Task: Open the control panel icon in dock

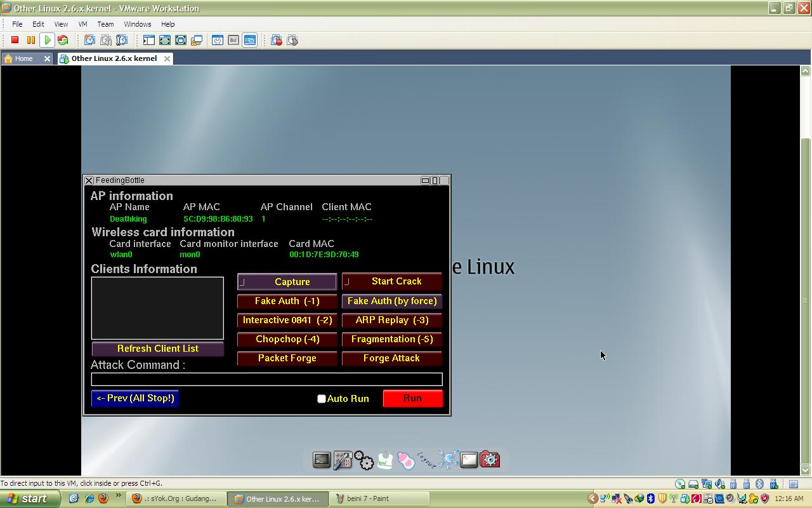Action: tap(343, 460)
